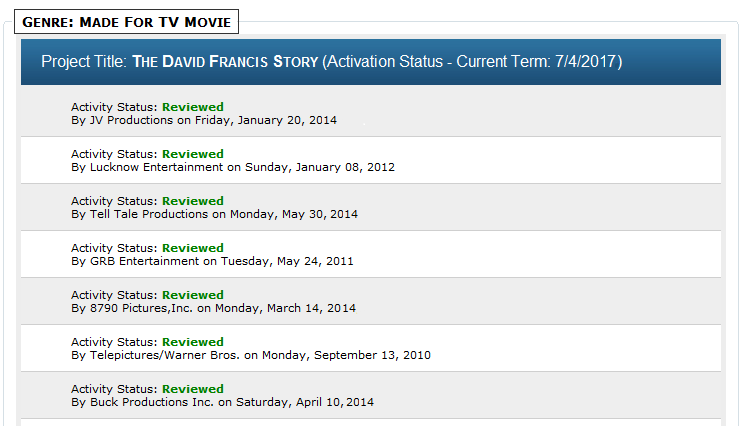Viewport: 743px width, 426px height.
Task: Click Reviewed status above JV Productions
Action: click(x=193, y=107)
